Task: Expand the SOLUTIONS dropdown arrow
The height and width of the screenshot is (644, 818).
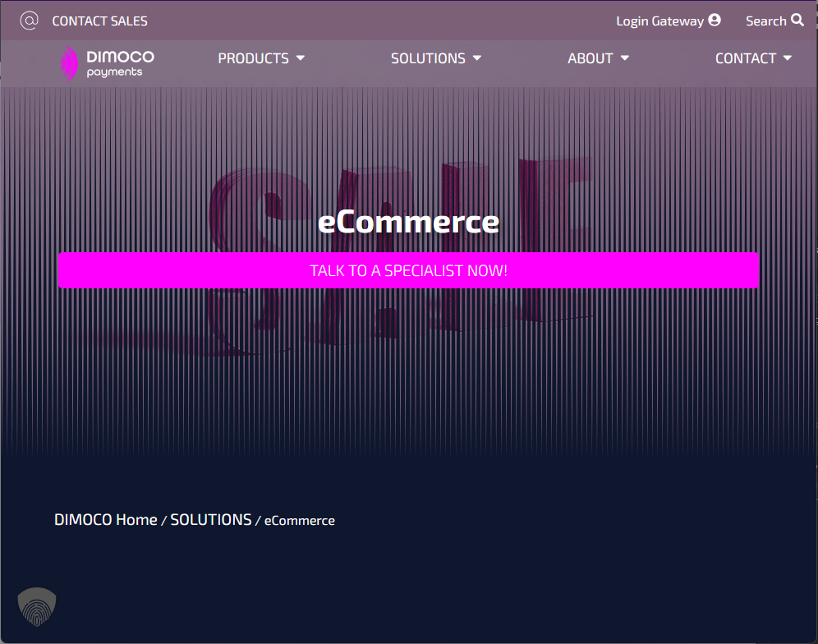Action: click(477, 58)
